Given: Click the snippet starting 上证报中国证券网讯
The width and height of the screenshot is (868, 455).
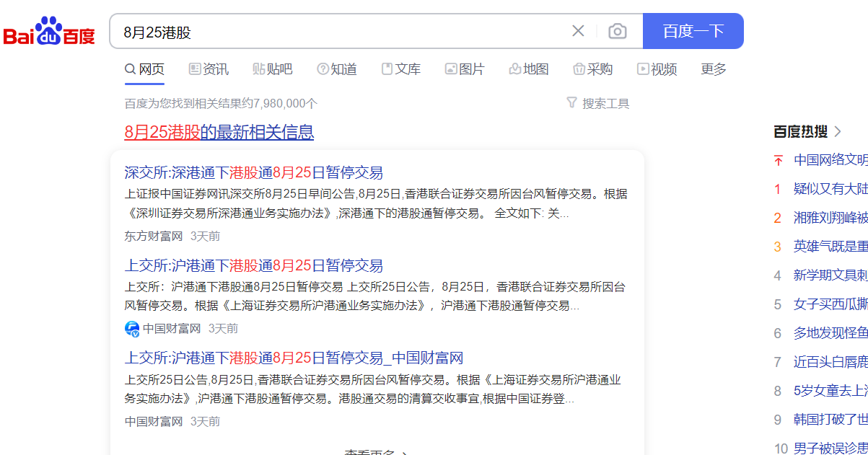Looking at the screenshot, I should 376,204.
